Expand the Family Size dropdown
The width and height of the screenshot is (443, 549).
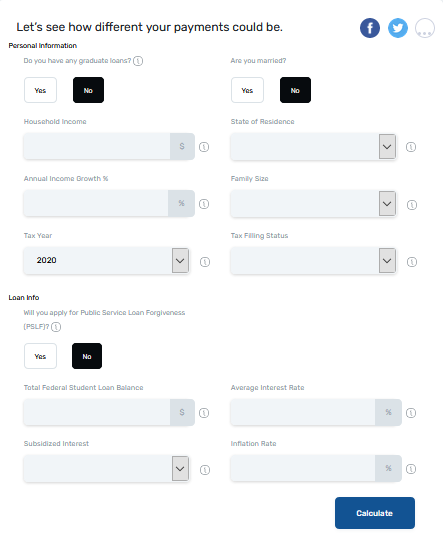pos(313,203)
